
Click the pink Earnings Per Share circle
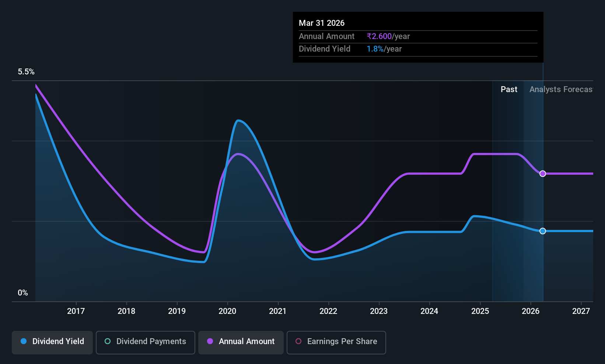[298, 341]
